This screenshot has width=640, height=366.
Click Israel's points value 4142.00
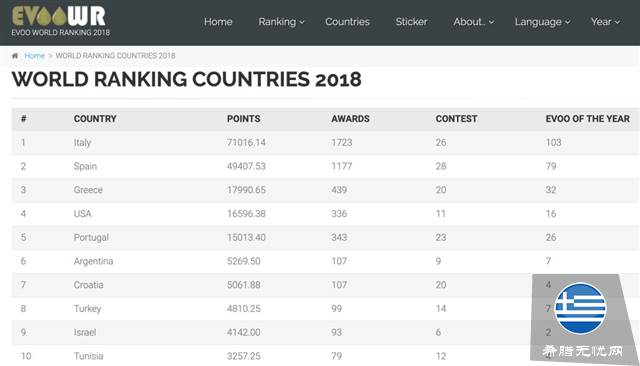point(244,332)
